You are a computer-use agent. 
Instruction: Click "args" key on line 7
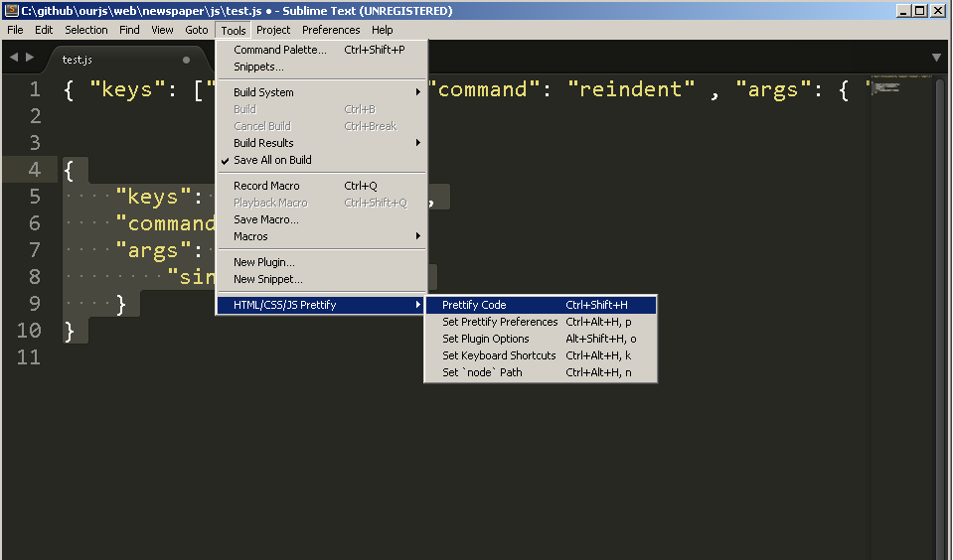tap(153, 250)
